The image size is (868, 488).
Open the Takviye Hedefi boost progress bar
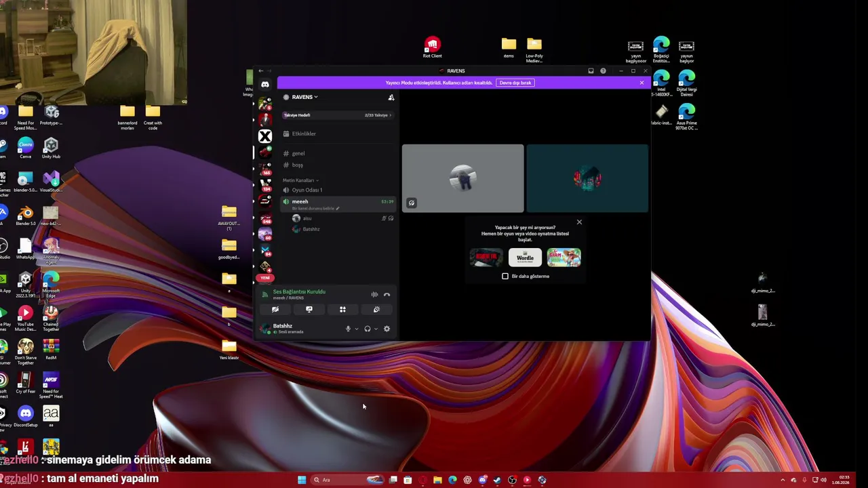pos(338,115)
